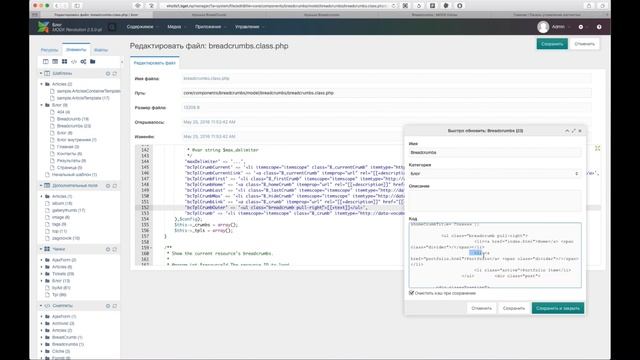Open the Admin user menu
This screenshot has height=360, width=640.
(554, 27)
